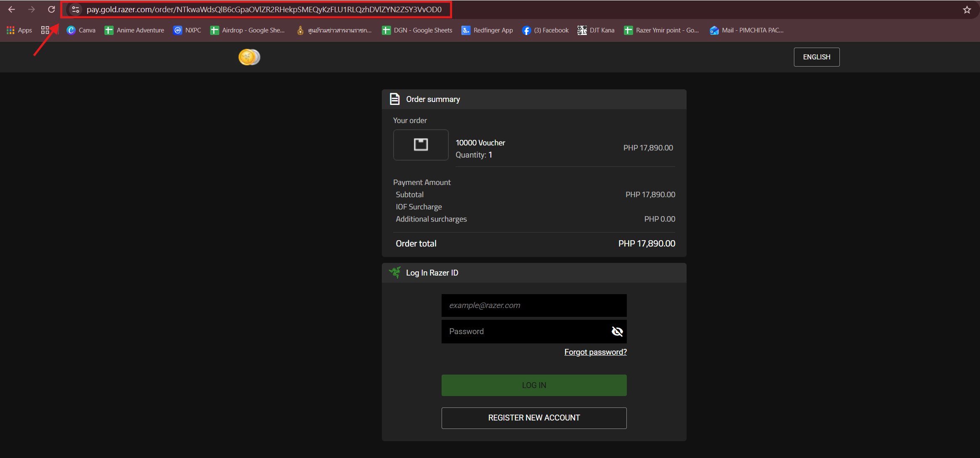The image size is (980, 458).
Task: Focus the email example@razer.com field
Action: (x=534, y=305)
